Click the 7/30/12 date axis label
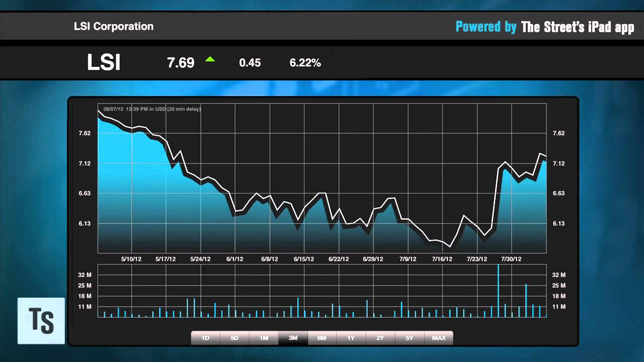The height and width of the screenshot is (362, 644). point(511,259)
